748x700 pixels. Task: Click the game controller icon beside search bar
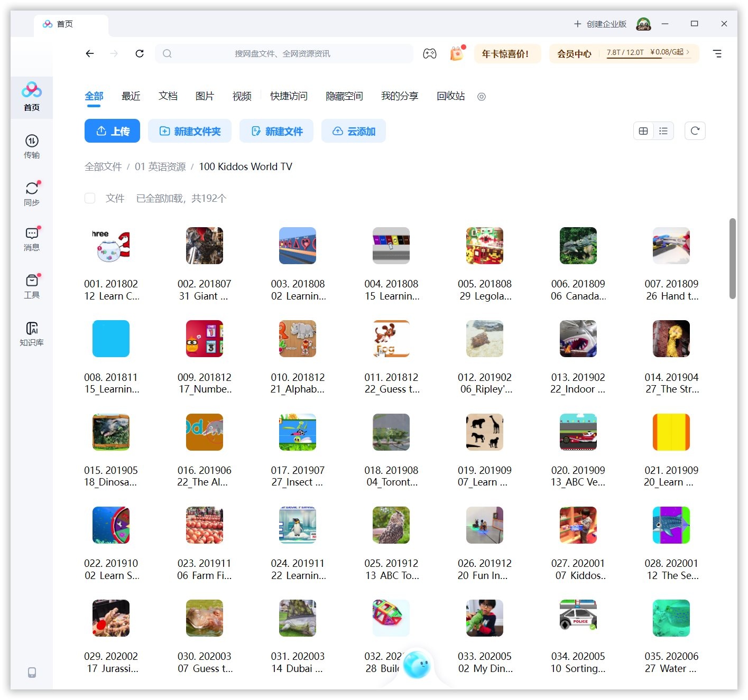point(430,53)
